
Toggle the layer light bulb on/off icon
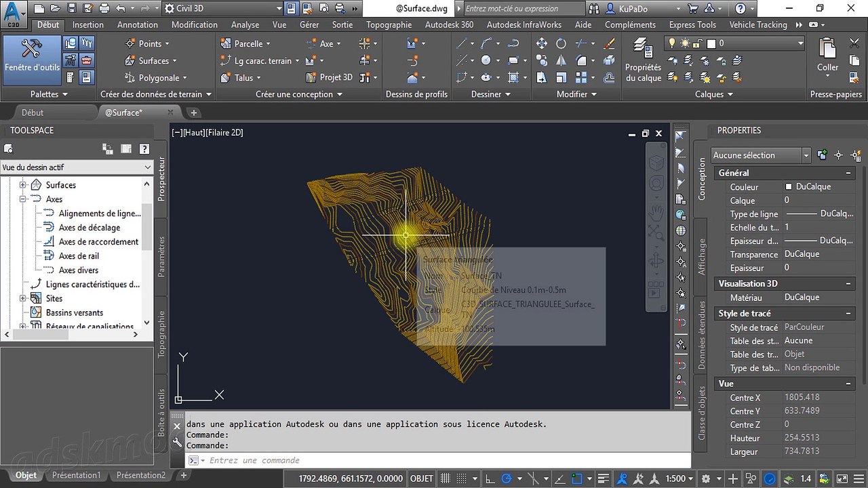point(673,43)
